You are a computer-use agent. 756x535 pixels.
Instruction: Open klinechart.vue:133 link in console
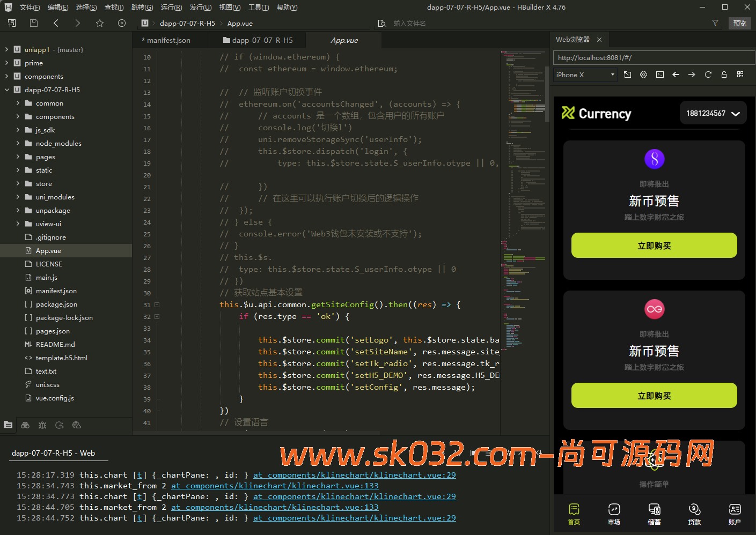(x=275, y=486)
